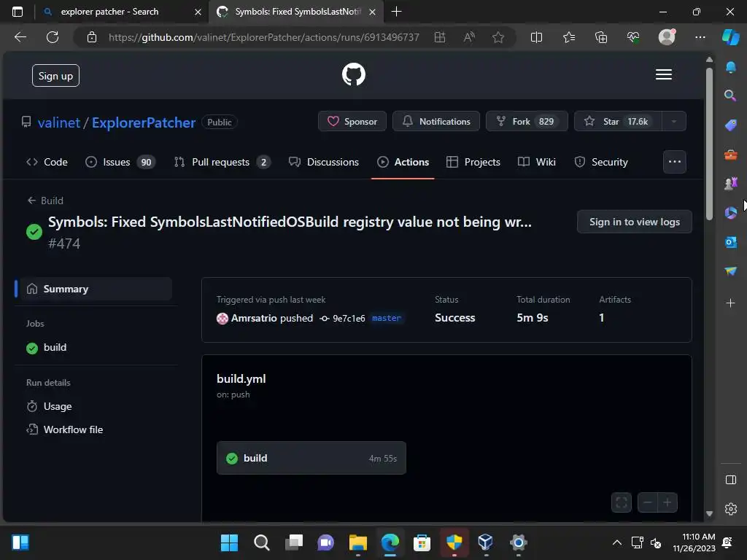
Task: Click the GitHub logo icon
Action: coord(354,75)
